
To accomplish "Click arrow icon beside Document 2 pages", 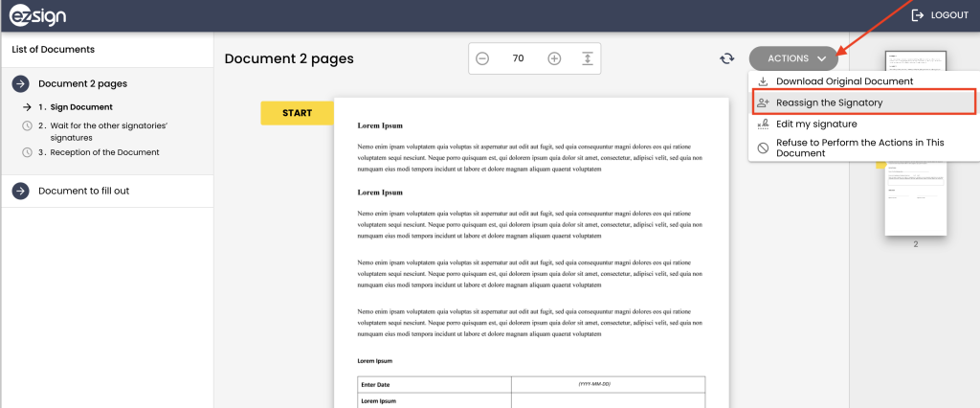I will [x=20, y=84].
